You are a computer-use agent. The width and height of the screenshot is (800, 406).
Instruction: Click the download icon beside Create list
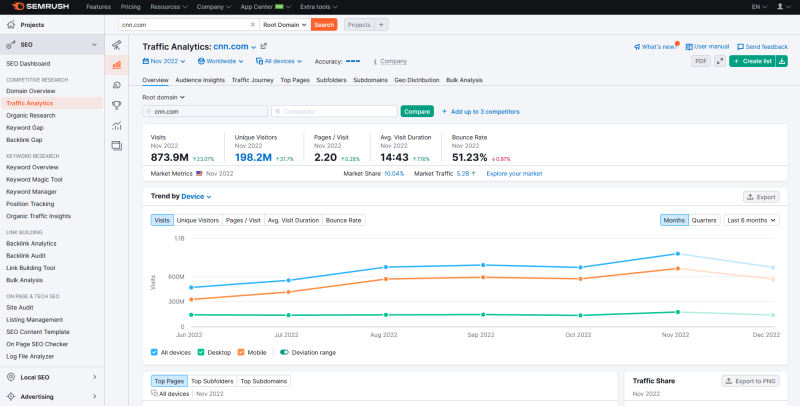(x=782, y=61)
